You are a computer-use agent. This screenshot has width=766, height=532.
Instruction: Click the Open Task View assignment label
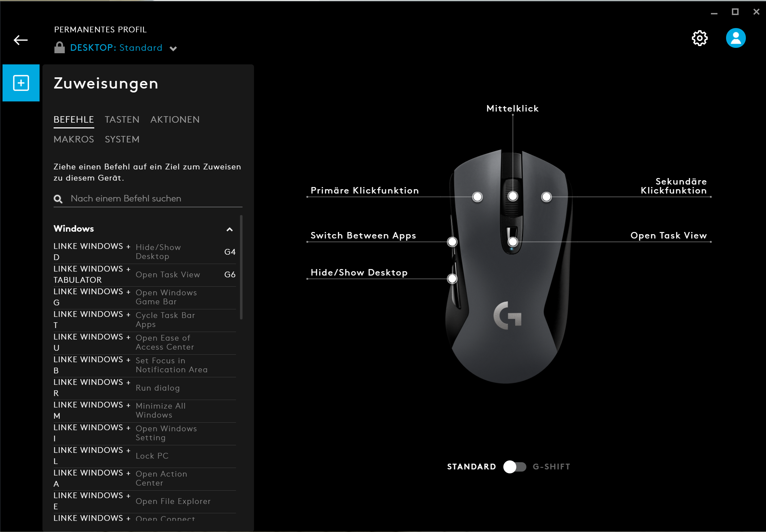pos(668,236)
